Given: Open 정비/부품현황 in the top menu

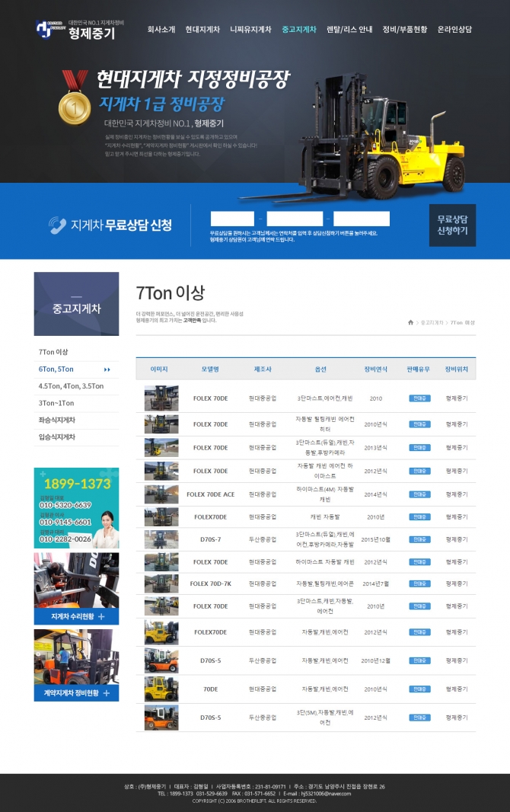Looking at the screenshot, I should [405, 30].
